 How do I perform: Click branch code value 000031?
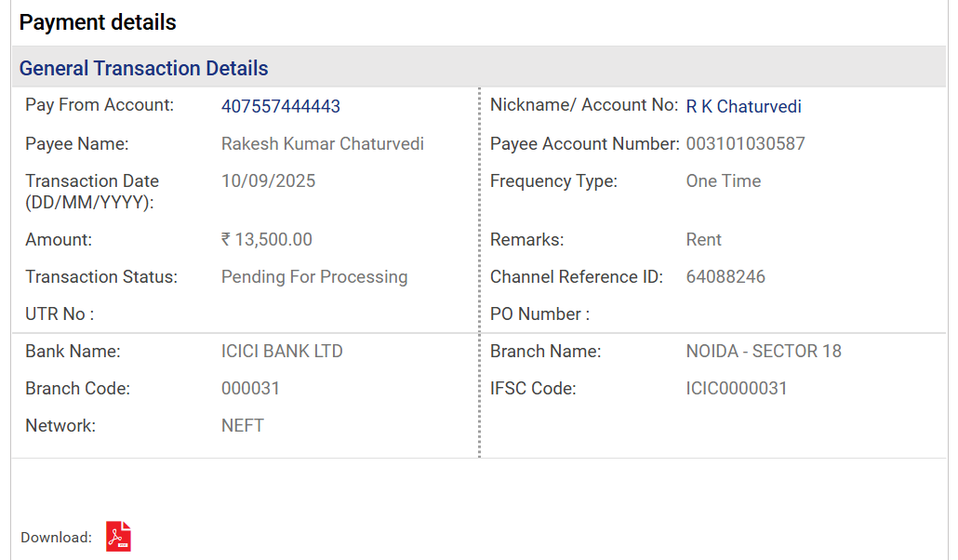pyautogui.click(x=250, y=389)
